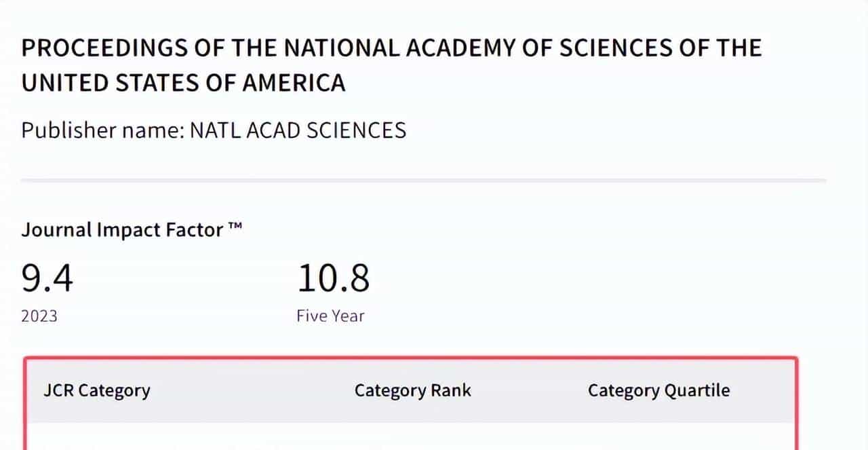Click the "Publisher name:" label
The image size is (868, 450).
(x=102, y=130)
